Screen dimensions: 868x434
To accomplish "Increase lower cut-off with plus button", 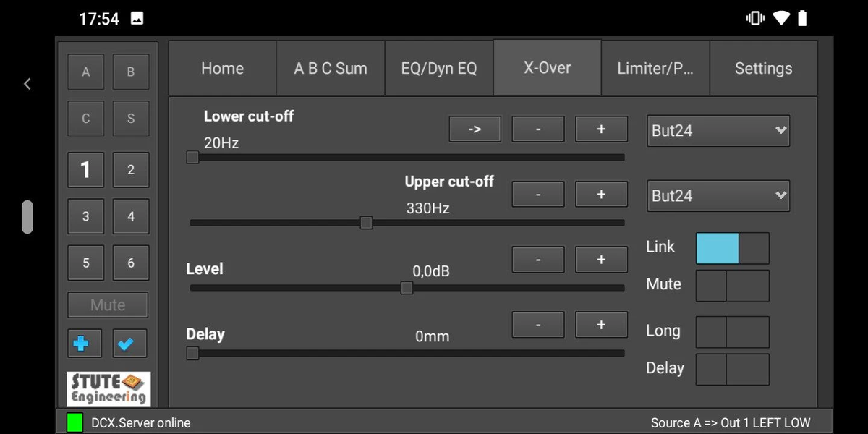I will 601,129.
